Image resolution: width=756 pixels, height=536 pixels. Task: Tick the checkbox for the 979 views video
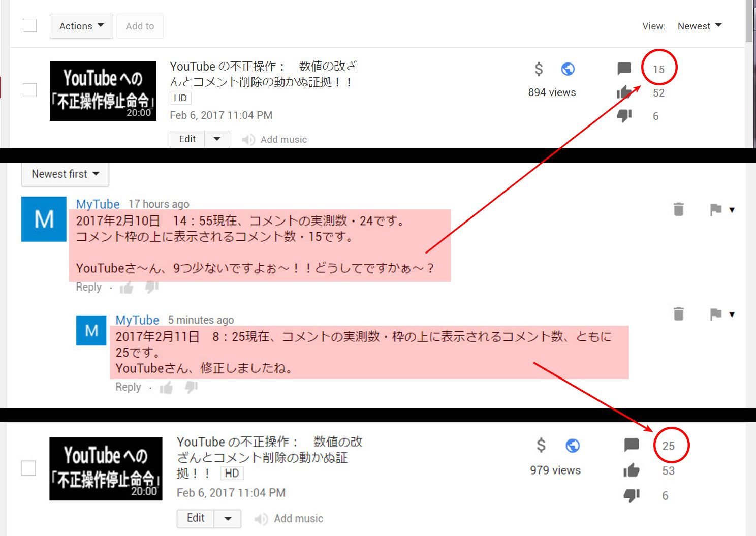click(28, 468)
